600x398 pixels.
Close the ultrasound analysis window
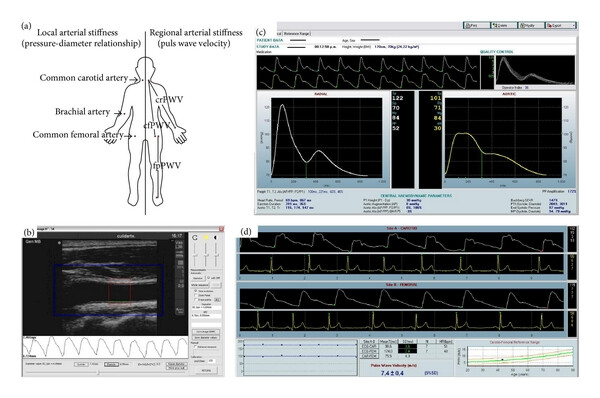click(221, 228)
